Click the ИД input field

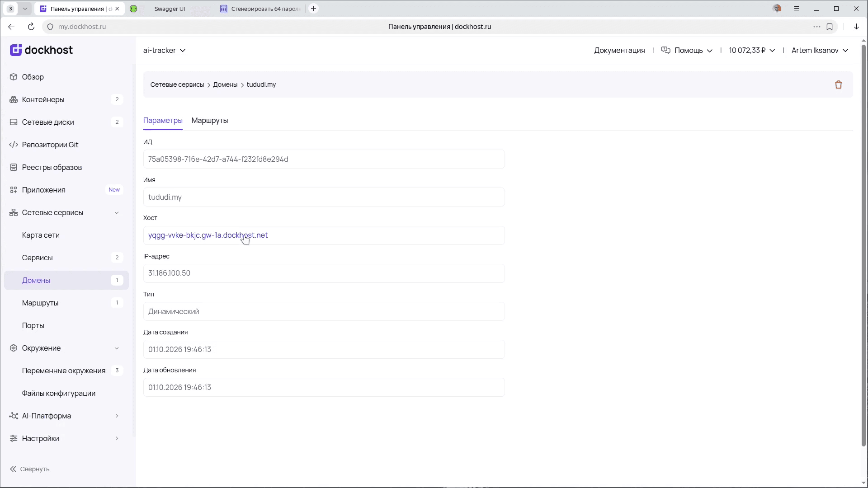click(324, 159)
